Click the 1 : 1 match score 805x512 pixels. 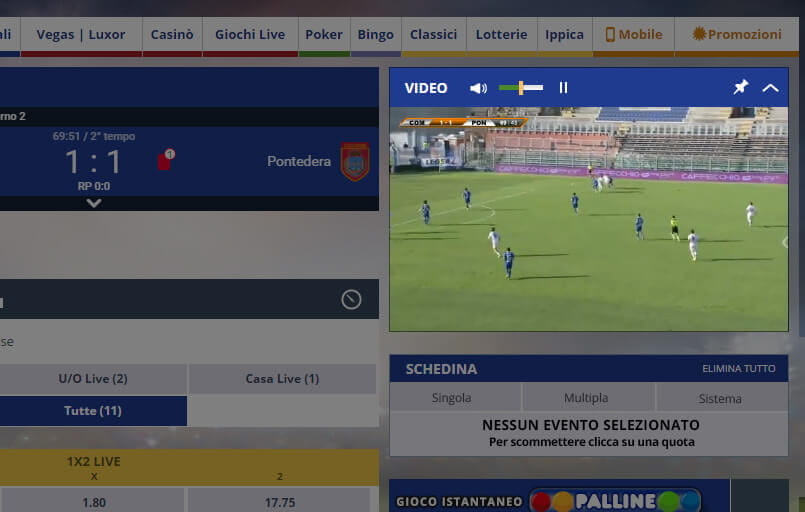[93, 162]
